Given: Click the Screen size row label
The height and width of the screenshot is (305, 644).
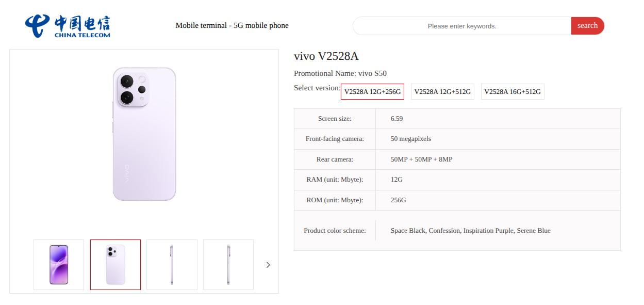Looking at the screenshot, I should [x=335, y=119].
